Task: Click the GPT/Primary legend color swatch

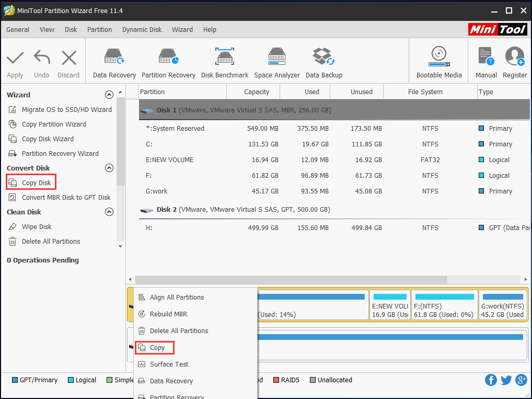Action: pos(11,380)
